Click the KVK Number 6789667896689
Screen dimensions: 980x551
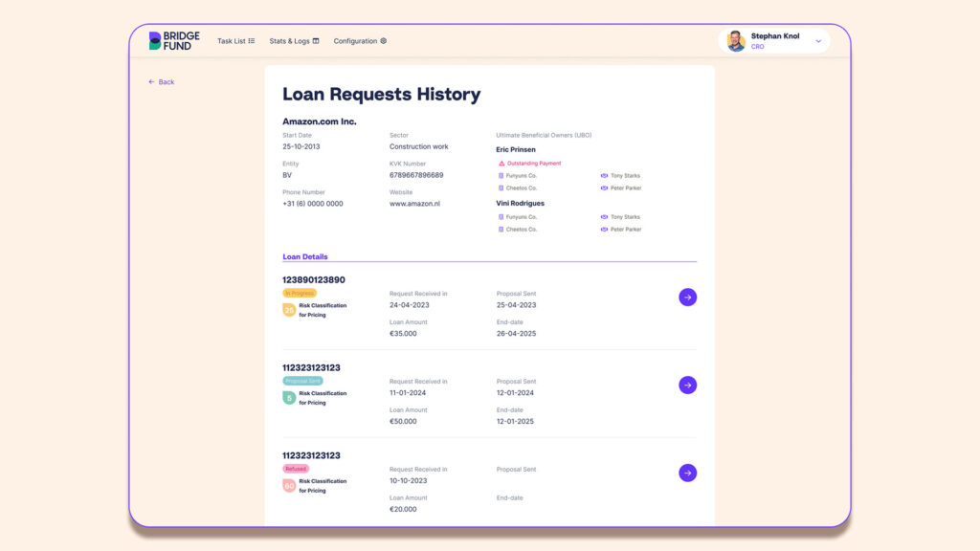click(x=416, y=175)
